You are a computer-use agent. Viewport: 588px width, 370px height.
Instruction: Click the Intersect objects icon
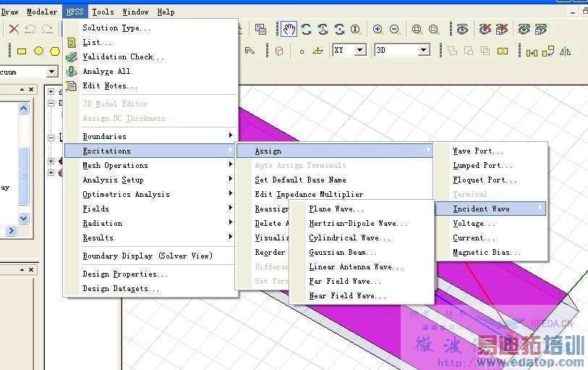click(485, 51)
